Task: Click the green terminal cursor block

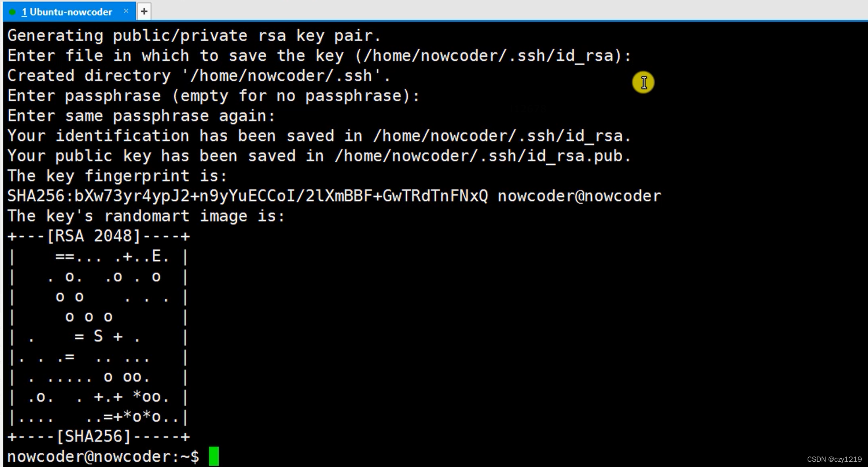Action: 214,456
